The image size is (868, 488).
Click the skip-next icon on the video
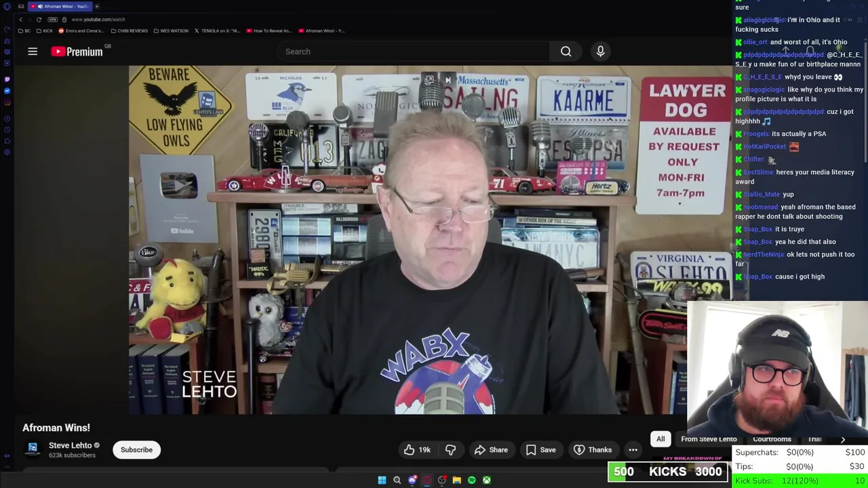(448, 80)
